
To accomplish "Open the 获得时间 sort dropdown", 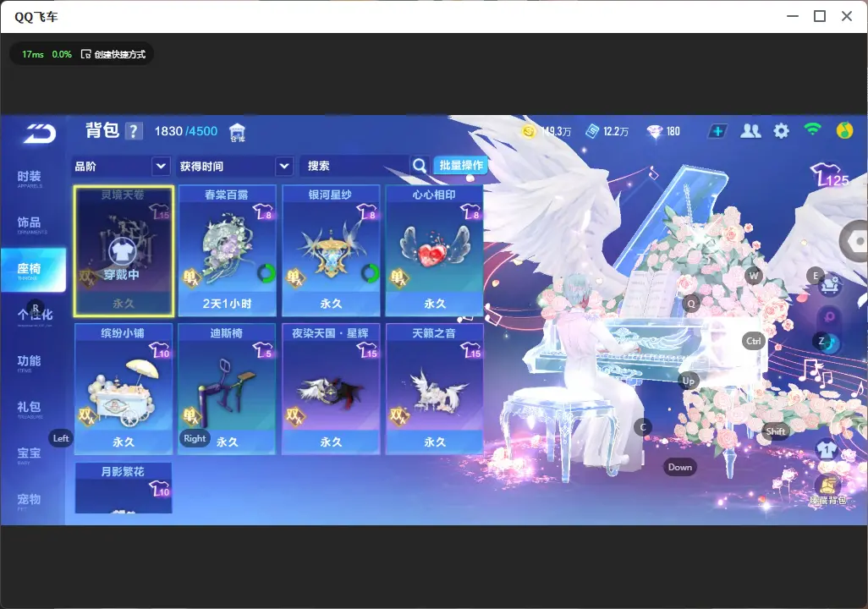I will pyautogui.click(x=235, y=166).
